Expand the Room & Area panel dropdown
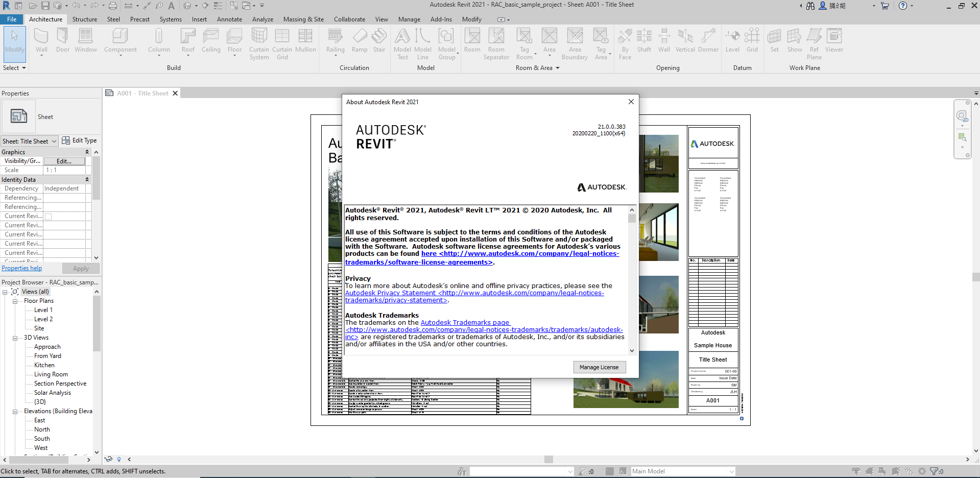980x478 pixels. click(x=538, y=68)
